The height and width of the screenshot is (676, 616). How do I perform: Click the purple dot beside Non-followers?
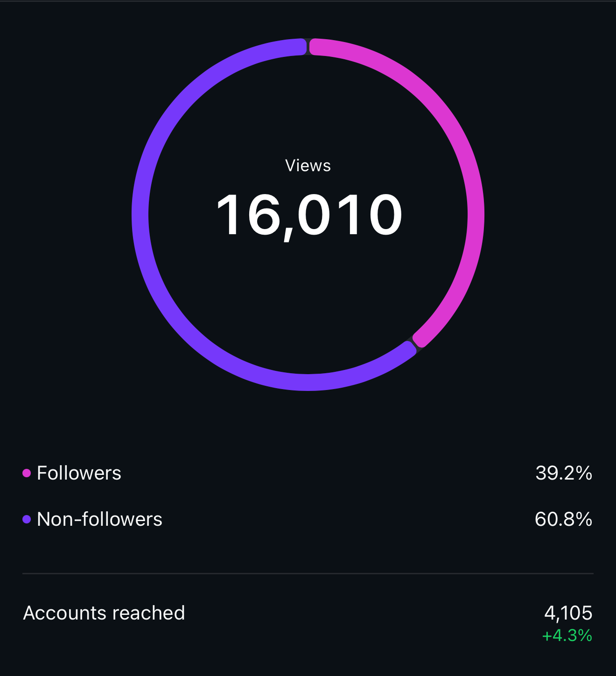[x=27, y=519]
